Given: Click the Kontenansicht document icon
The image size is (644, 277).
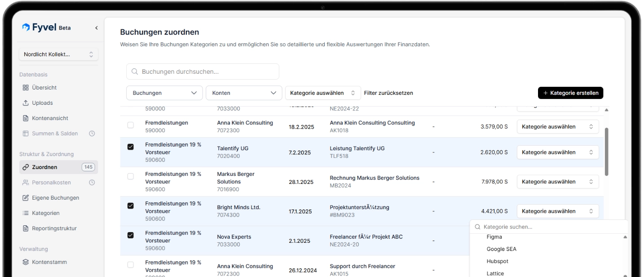Looking at the screenshot, I should click(x=26, y=118).
